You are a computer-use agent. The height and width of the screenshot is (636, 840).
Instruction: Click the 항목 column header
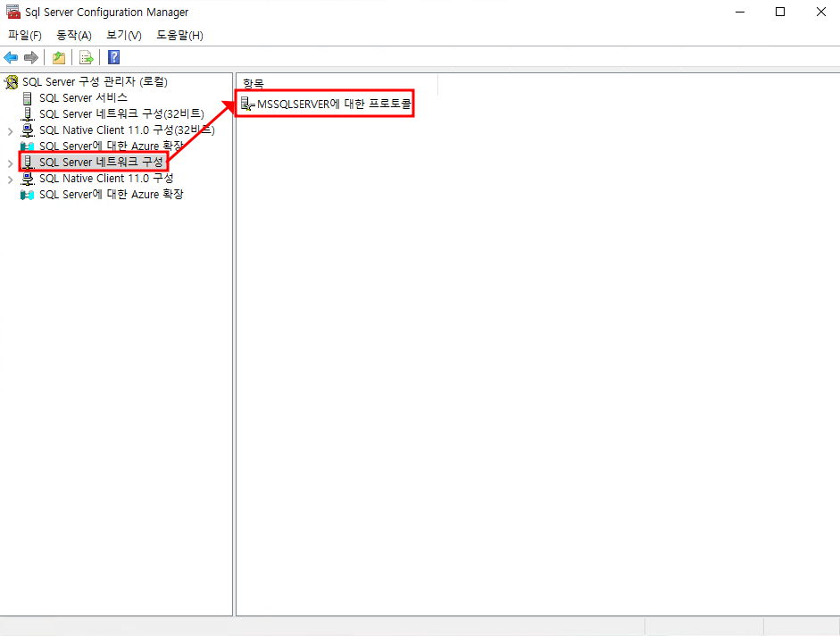[337, 84]
